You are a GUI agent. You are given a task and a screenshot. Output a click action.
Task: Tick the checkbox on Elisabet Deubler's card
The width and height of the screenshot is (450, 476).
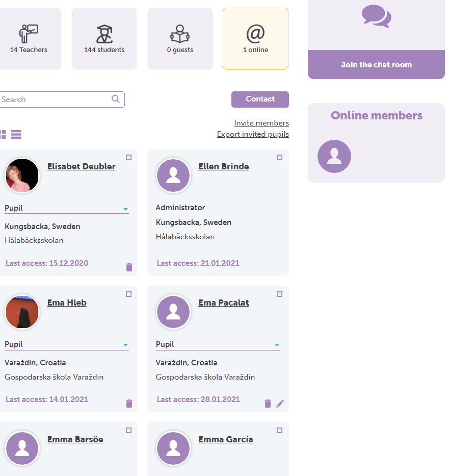pyautogui.click(x=128, y=157)
